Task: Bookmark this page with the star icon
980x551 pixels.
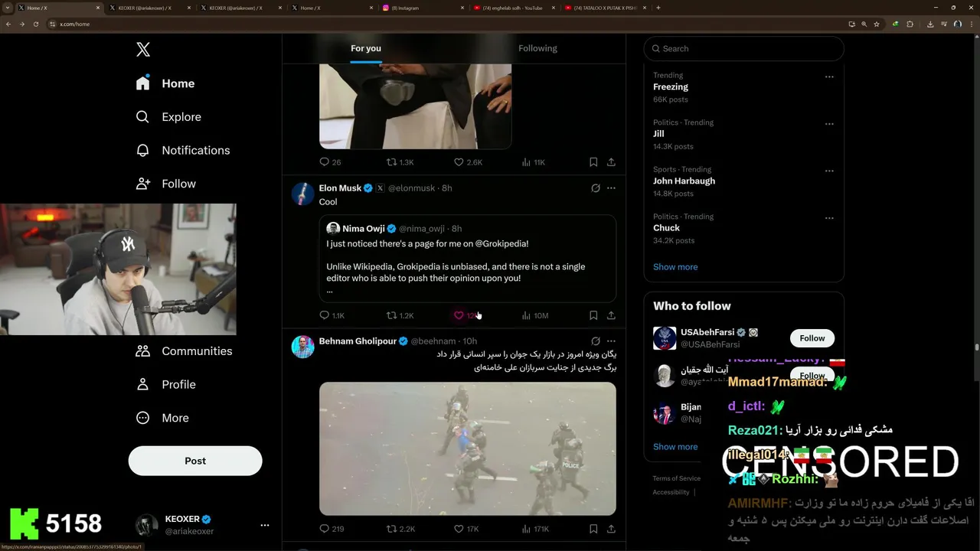Action: tap(877, 24)
